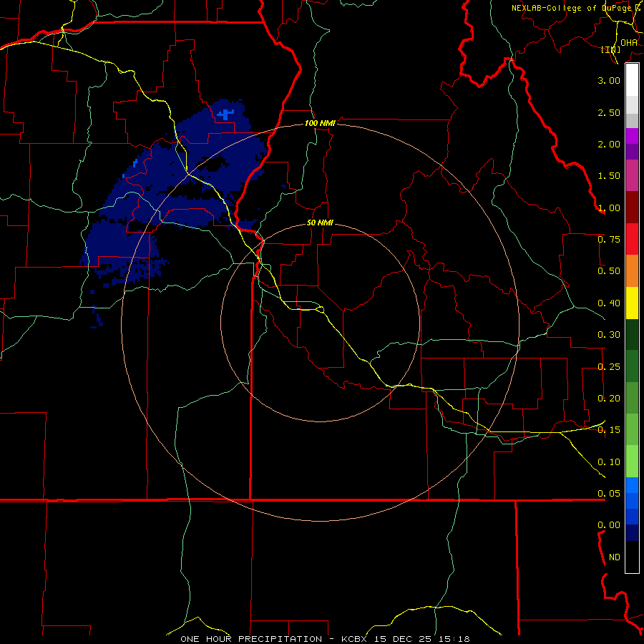Click the 0.00 legend value
Viewport: 644px width, 644px height.
coord(609,525)
